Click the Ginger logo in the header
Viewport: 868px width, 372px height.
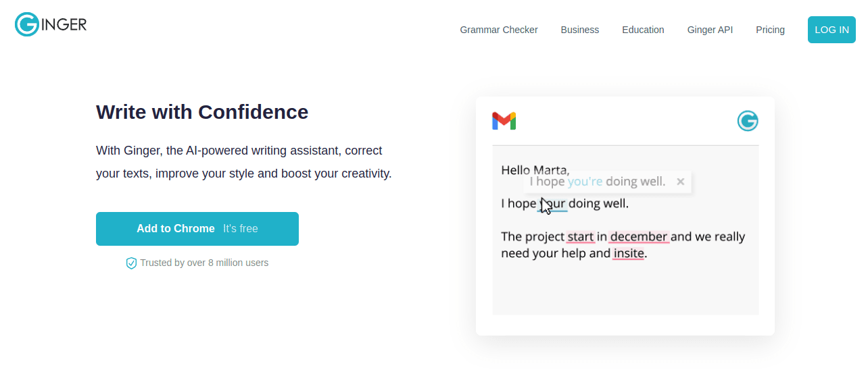(x=51, y=24)
